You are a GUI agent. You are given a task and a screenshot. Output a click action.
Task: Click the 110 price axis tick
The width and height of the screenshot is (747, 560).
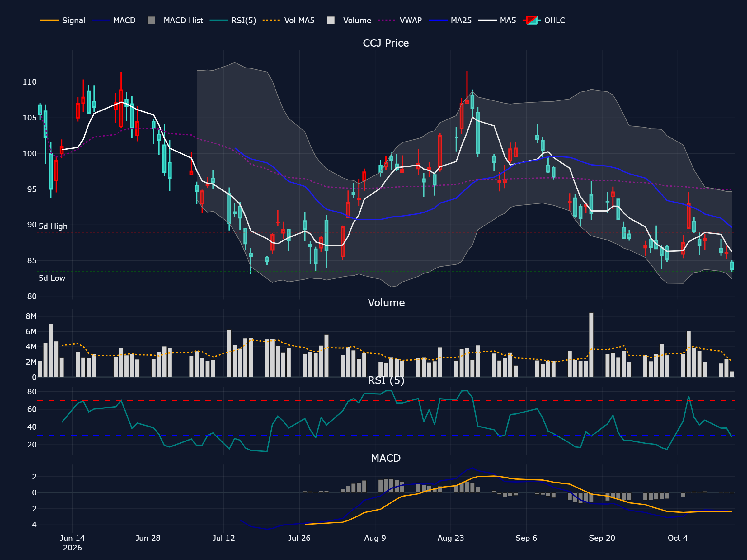point(30,82)
